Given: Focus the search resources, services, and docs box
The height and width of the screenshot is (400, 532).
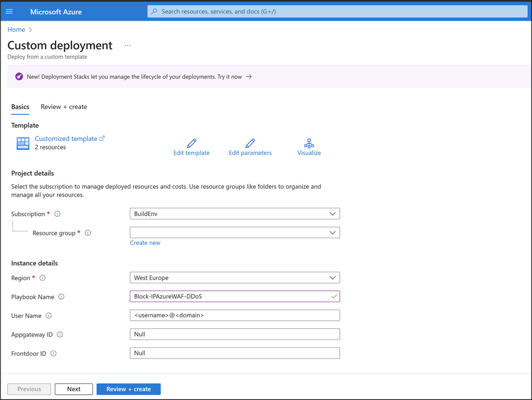Looking at the screenshot, I should 337,12.
